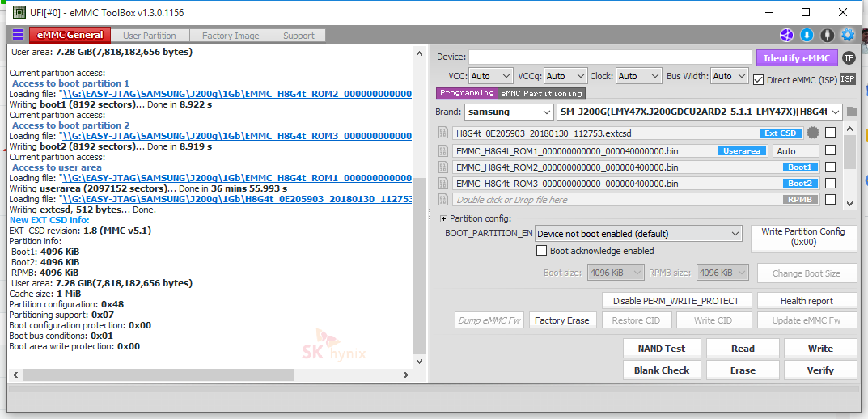The image size is (868, 419).
Task: Click the file icon of ROM1 row
Action: coord(442,150)
